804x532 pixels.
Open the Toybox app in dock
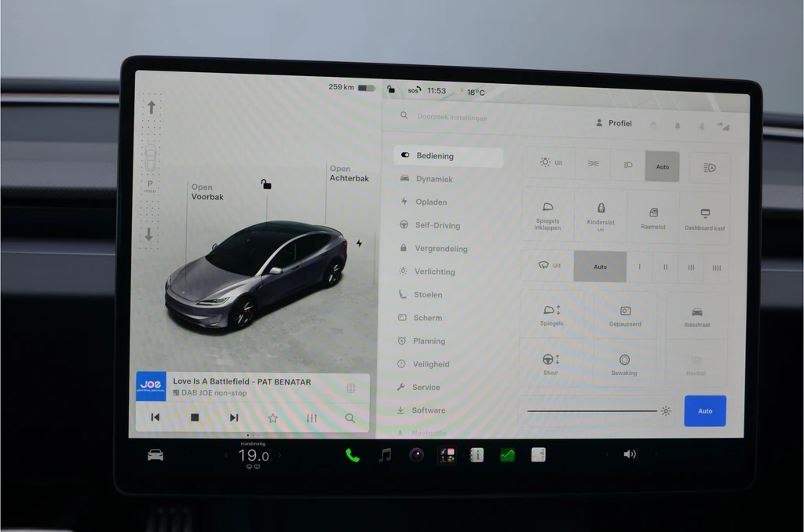click(447, 455)
